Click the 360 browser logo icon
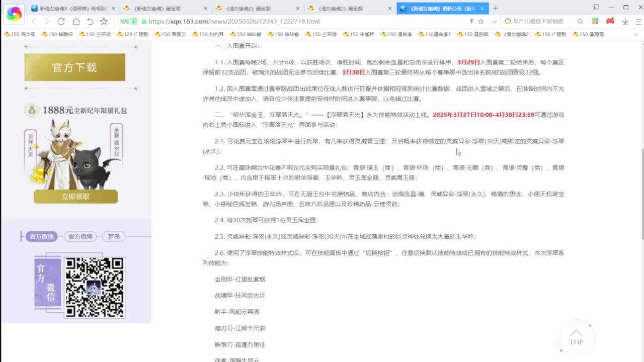The height and width of the screenshot is (362, 644). click(14, 15)
